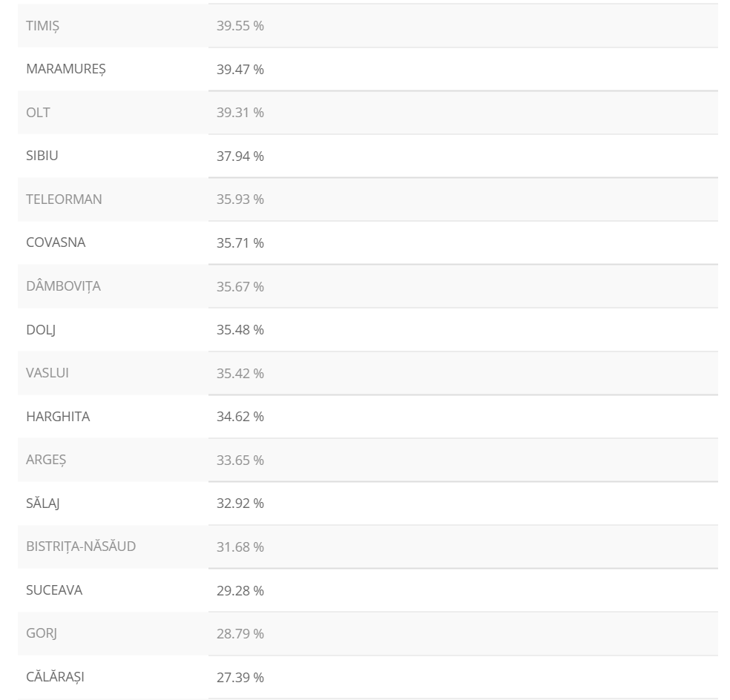Image resolution: width=730 pixels, height=700 pixels.
Task: Click the DÂMBOVIȚA county name
Action: pos(63,286)
